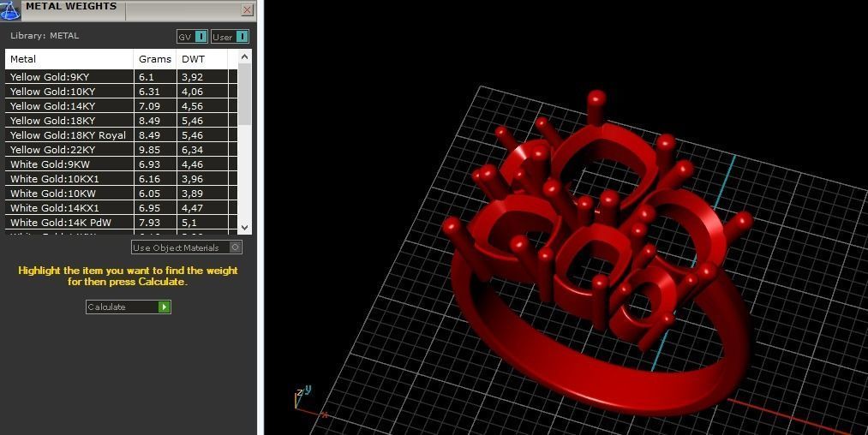Click the table scrollbar up arrow

coord(245,57)
